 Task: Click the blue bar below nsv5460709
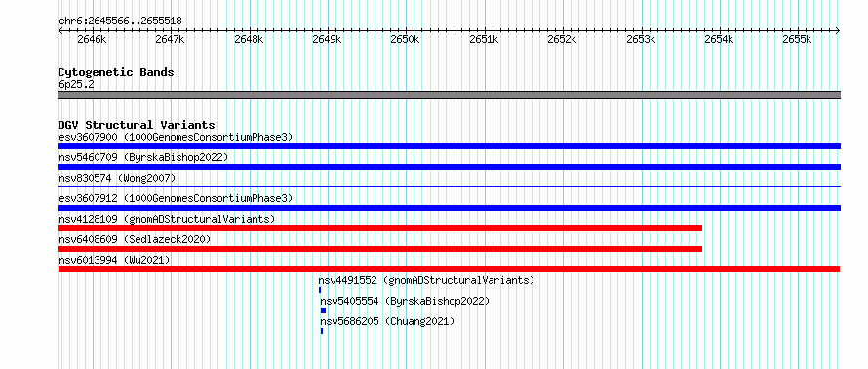[x=449, y=167]
